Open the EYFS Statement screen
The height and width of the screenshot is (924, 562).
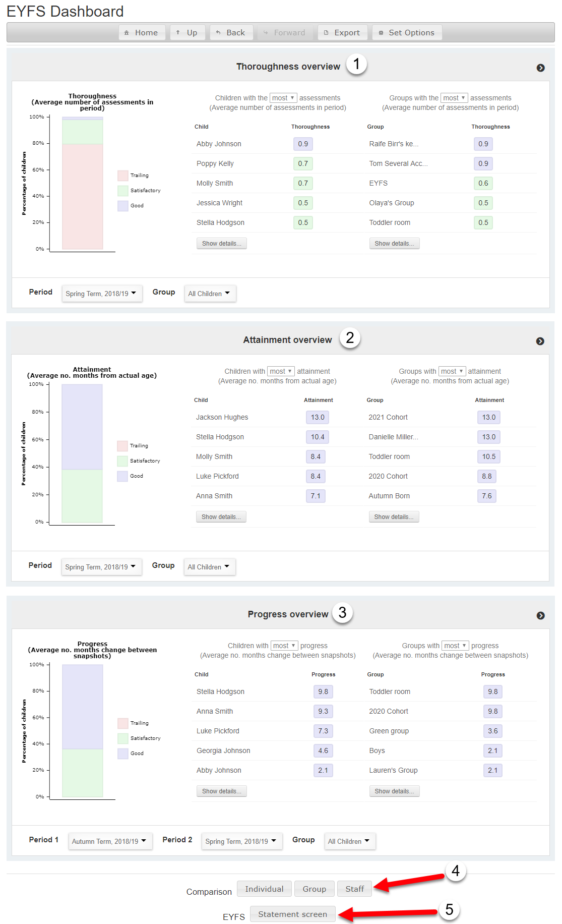292,914
